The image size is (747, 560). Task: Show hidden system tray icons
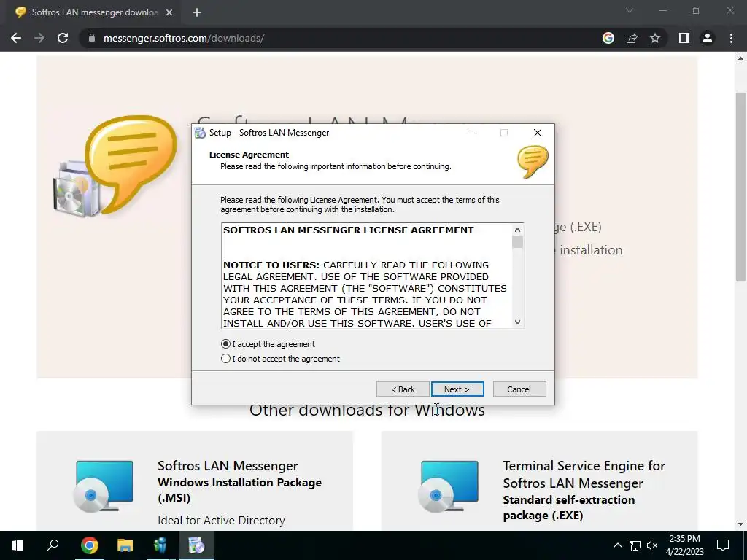pyautogui.click(x=617, y=545)
